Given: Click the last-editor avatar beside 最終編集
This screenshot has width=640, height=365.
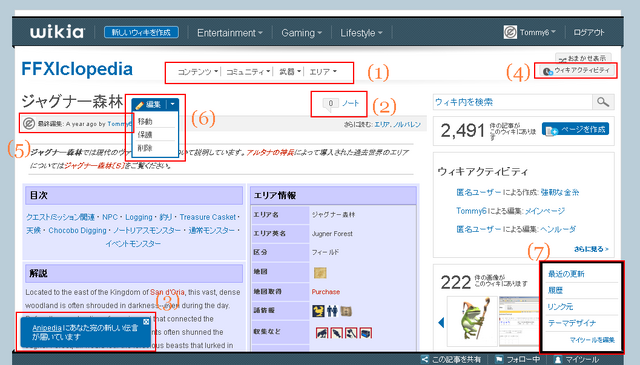Looking at the screenshot, I should click(x=29, y=123).
